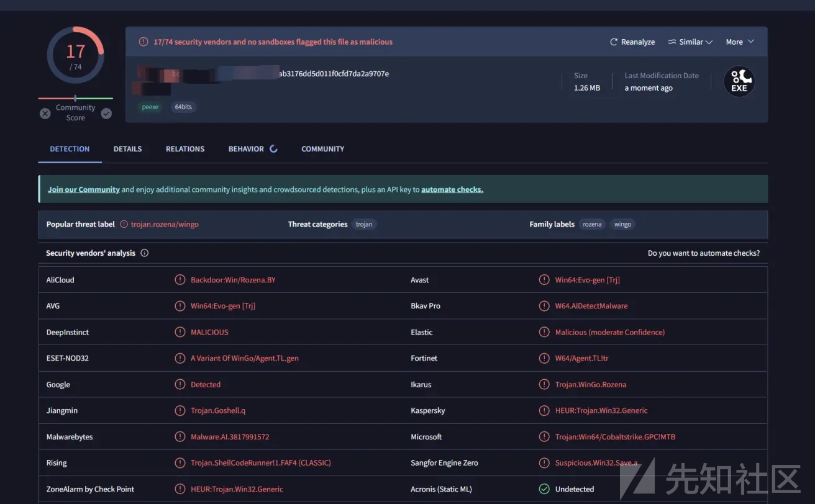815x504 pixels.
Task: Click the Rising detection warning icon
Action: pos(180,463)
